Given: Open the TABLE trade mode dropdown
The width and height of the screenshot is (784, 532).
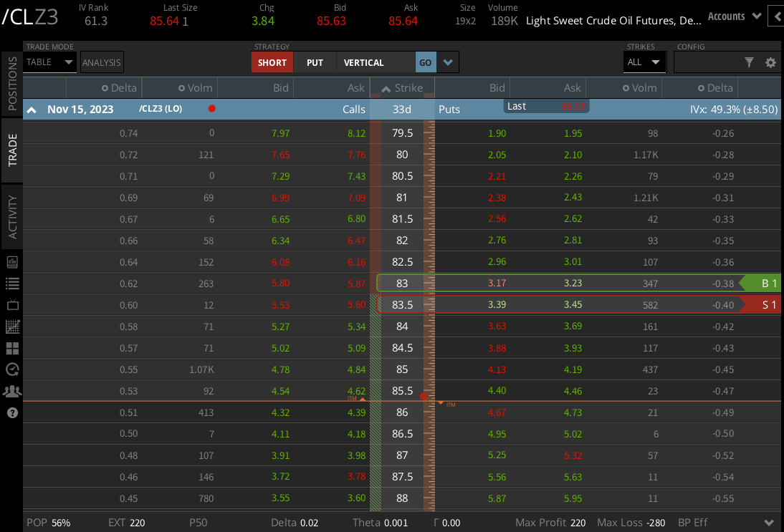Looking at the screenshot, I should (49, 62).
